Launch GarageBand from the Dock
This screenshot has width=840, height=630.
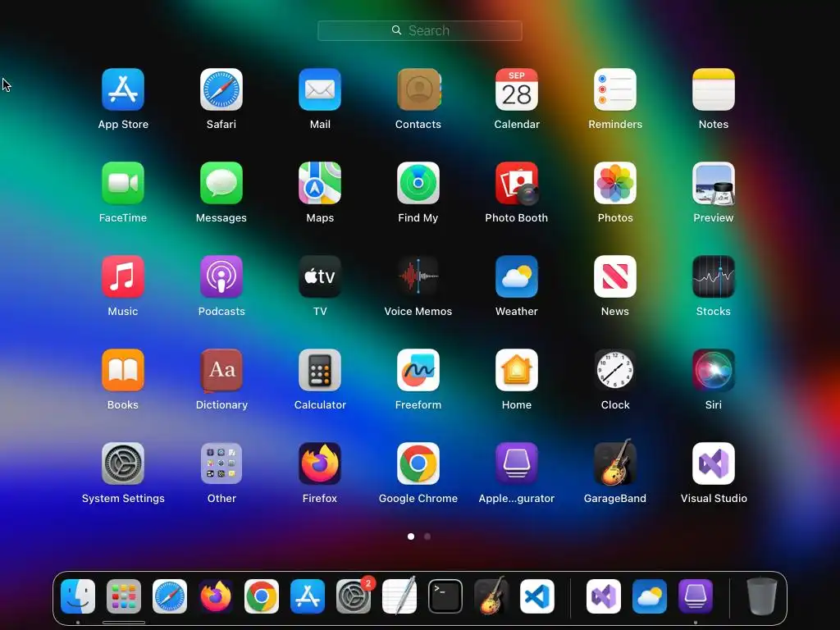491,596
